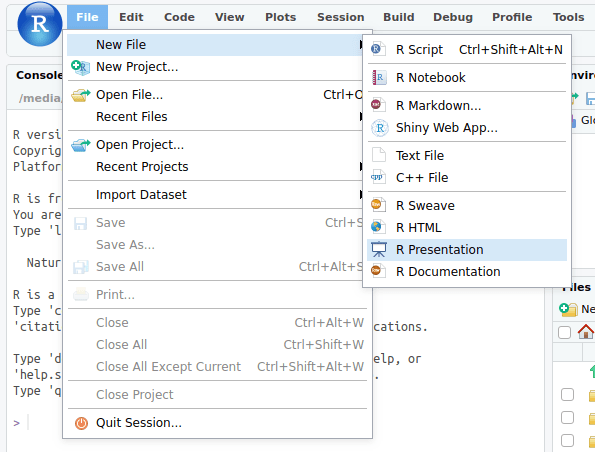Click the R Notebook icon
This screenshot has height=452, width=595.
pyautogui.click(x=379, y=77)
